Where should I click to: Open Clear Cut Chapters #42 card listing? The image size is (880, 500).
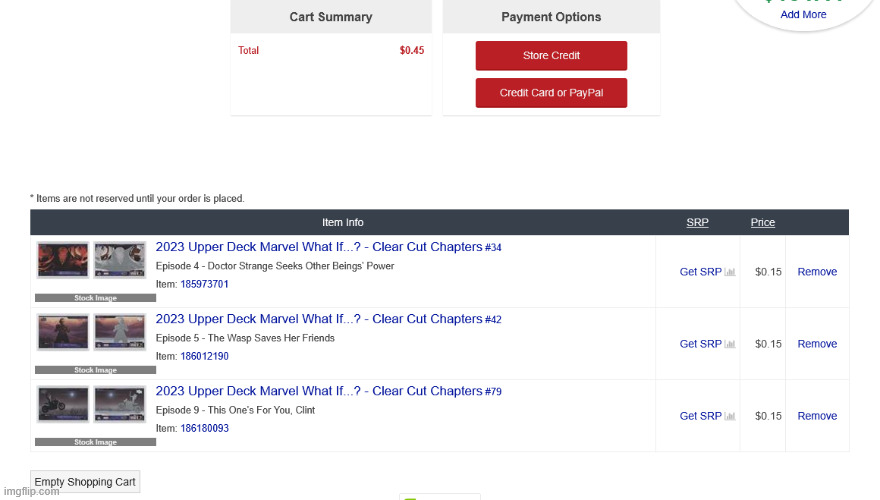point(328,319)
